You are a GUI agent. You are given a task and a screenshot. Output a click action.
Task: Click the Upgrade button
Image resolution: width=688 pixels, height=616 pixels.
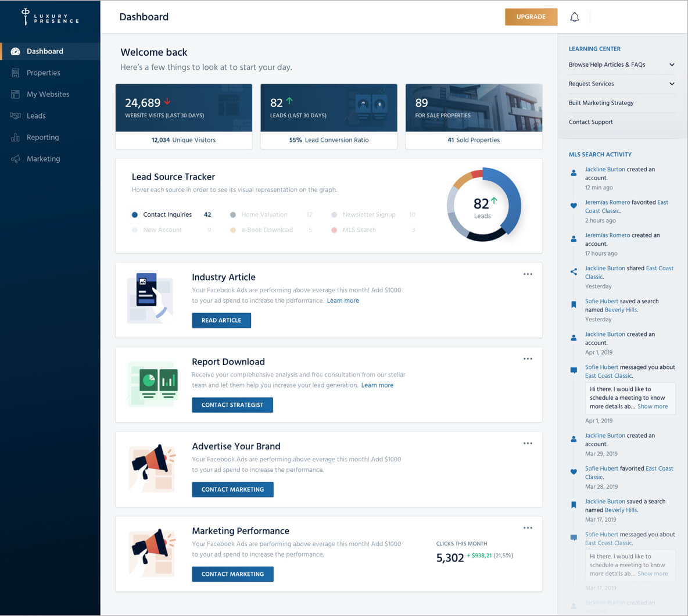pyautogui.click(x=531, y=17)
